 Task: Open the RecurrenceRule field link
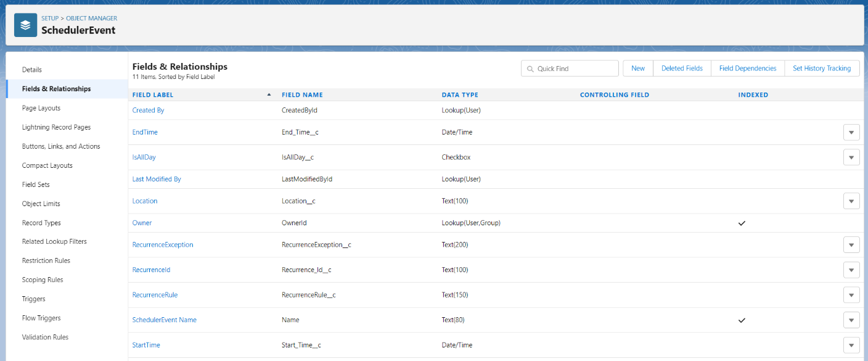click(155, 295)
